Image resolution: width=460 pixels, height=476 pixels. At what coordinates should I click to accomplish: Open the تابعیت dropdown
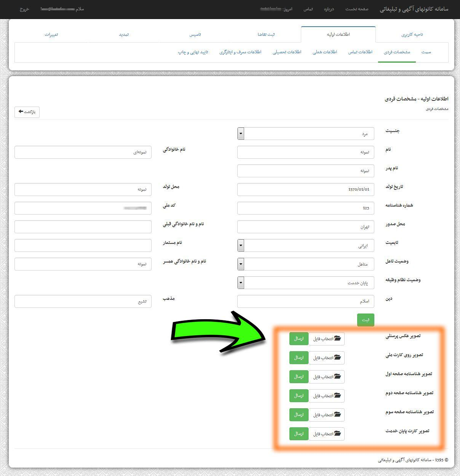305,245
